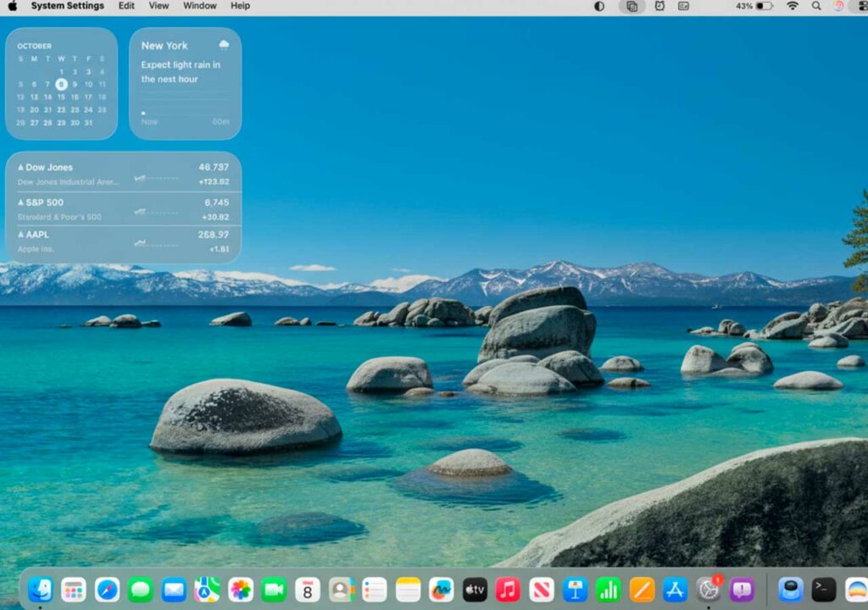
Task: Open Safari from the Dock
Action: click(x=107, y=589)
